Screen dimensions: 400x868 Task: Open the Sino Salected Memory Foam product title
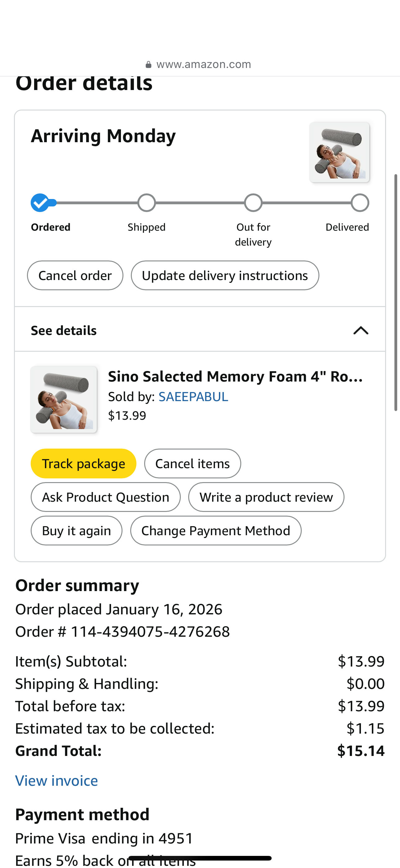point(235,377)
